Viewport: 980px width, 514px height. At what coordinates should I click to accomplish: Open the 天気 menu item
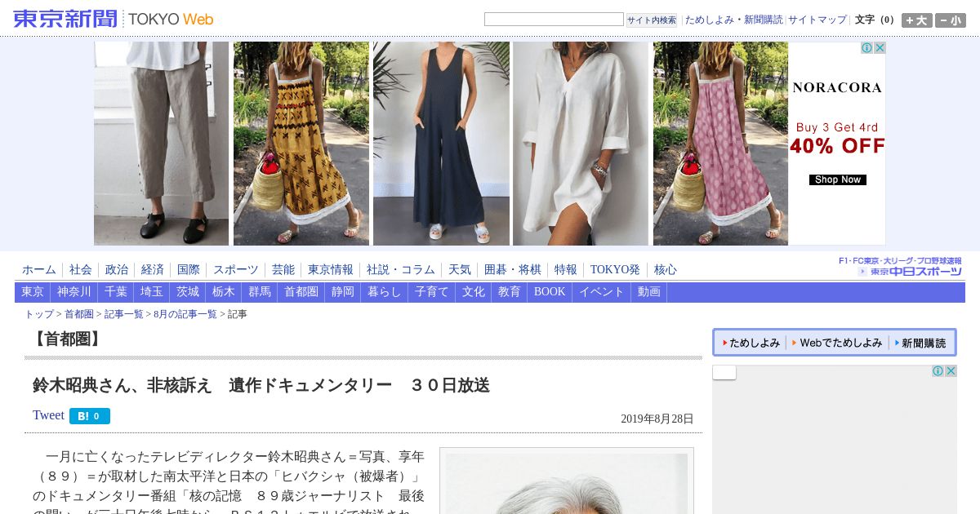pyautogui.click(x=460, y=270)
